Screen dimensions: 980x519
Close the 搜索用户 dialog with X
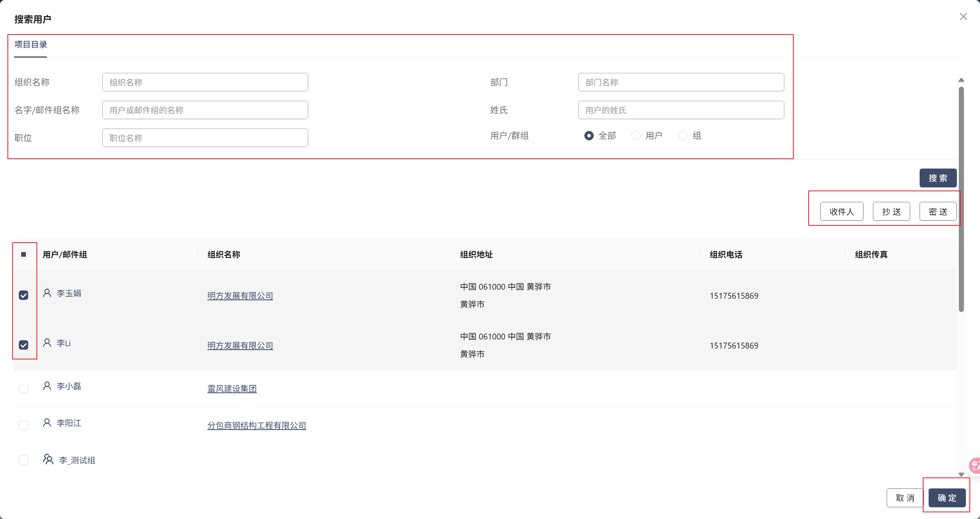963,16
